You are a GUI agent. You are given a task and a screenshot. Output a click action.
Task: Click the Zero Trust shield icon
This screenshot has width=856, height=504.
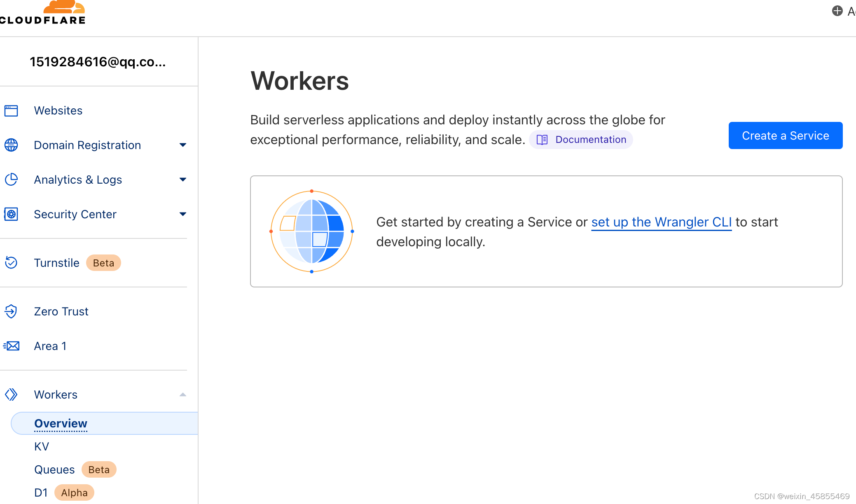[11, 311]
